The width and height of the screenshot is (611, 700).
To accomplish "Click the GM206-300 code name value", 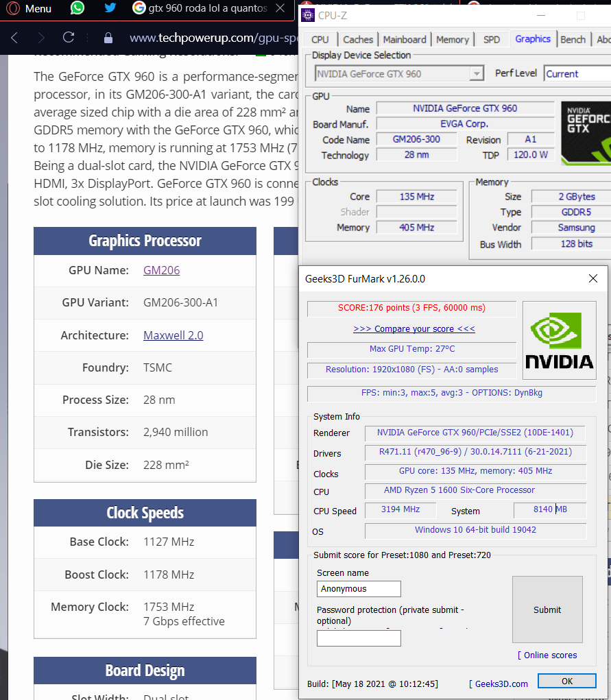I will [x=416, y=139].
